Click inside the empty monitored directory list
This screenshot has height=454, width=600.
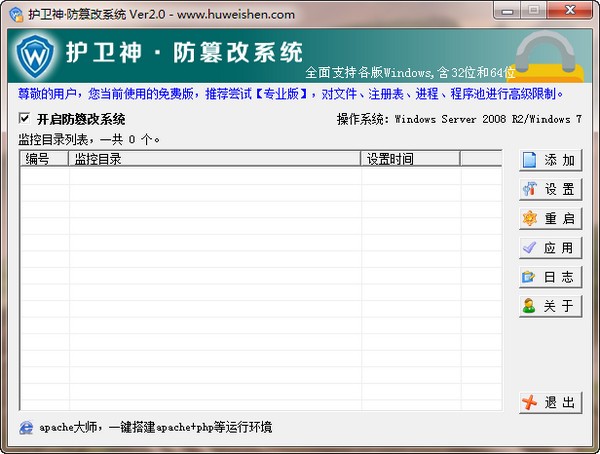260,290
